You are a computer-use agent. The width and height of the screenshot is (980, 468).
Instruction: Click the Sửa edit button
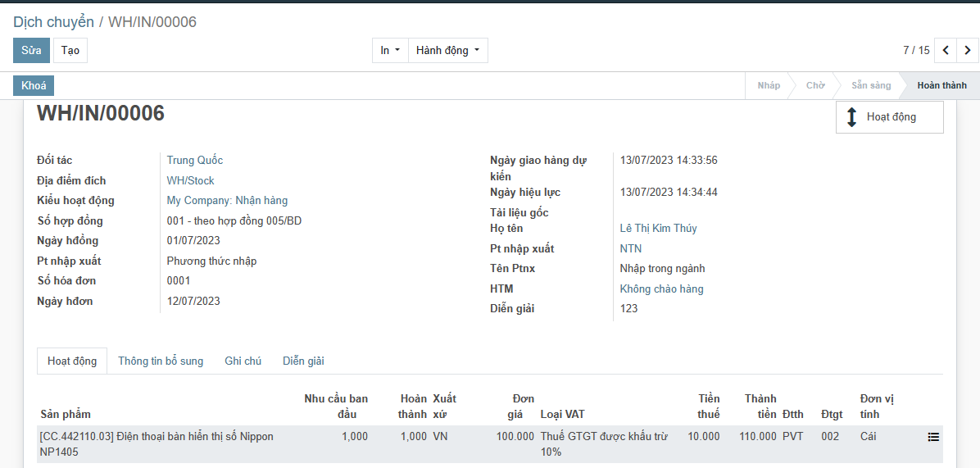tap(31, 51)
